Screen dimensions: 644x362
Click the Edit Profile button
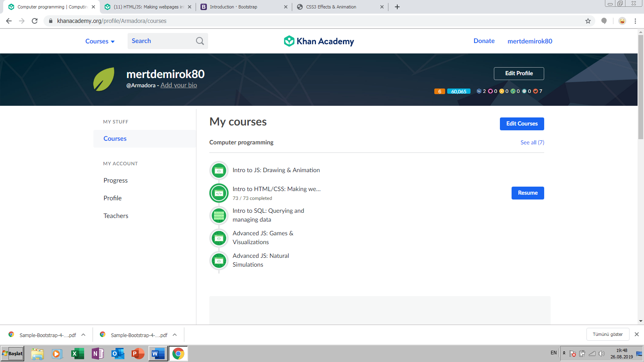(x=519, y=74)
